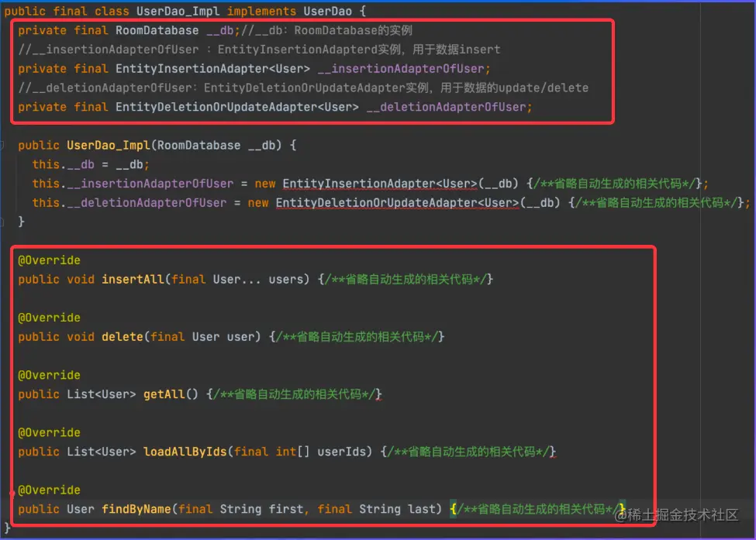Click the @Override annotation above loadAllByIds
Image resolution: width=756 pixels, height=540 pixels.
point(49,432)
